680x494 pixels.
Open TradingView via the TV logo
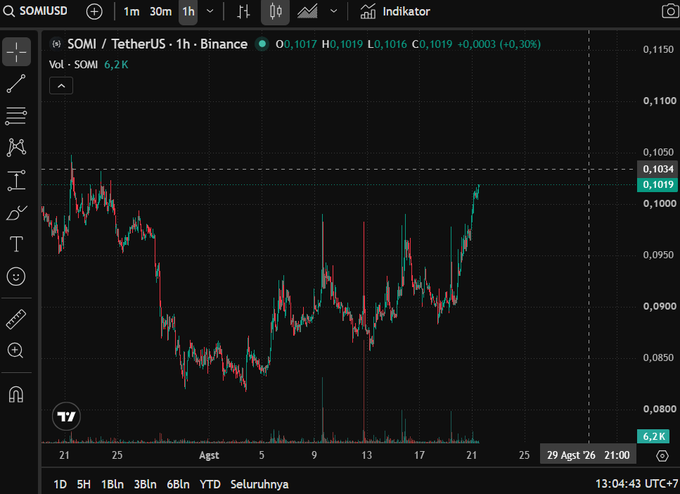(66, 416)
